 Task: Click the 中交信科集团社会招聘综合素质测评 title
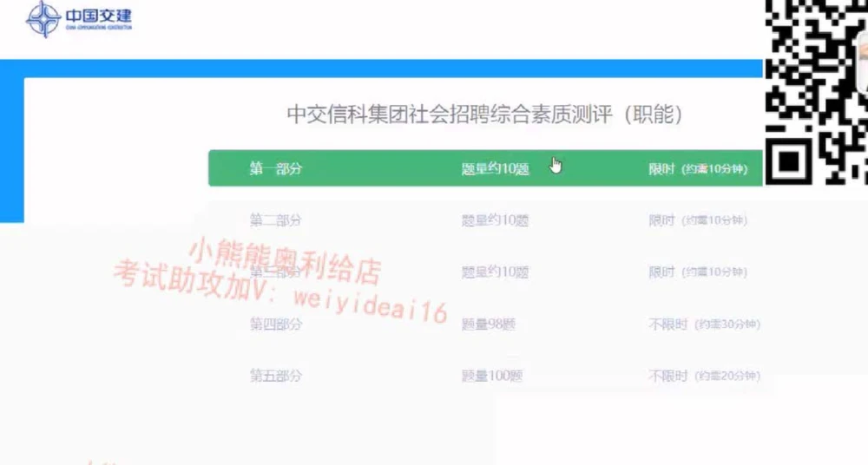pos(485,114)
